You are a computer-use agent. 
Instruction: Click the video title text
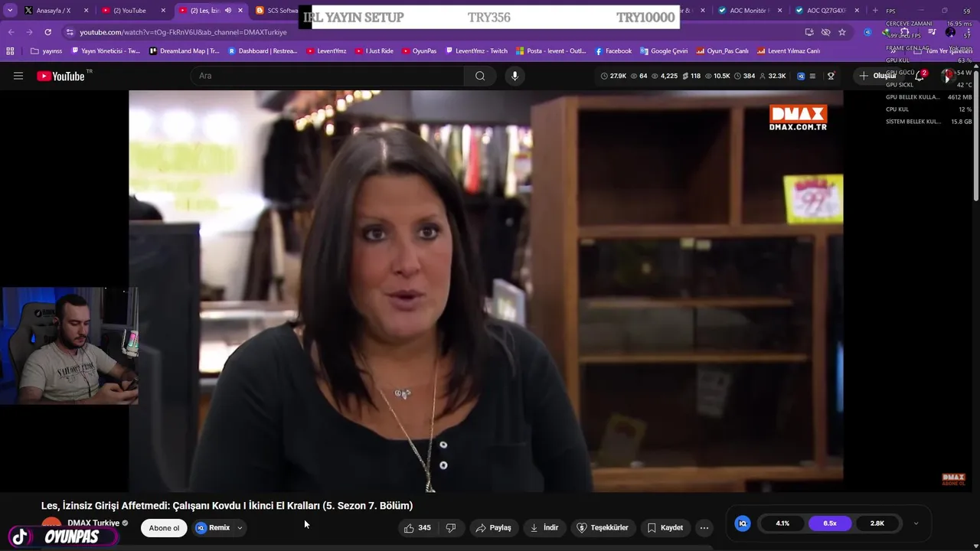(x=227, y=506)
